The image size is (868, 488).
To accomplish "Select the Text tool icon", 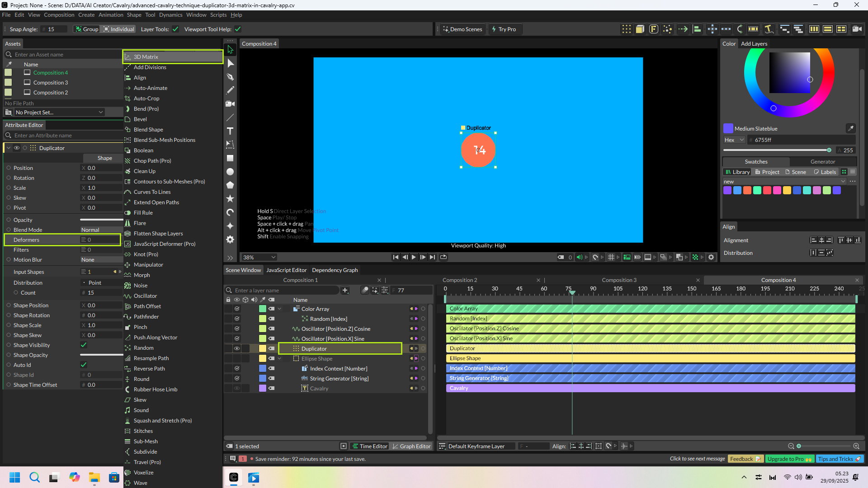I will 230,131.
